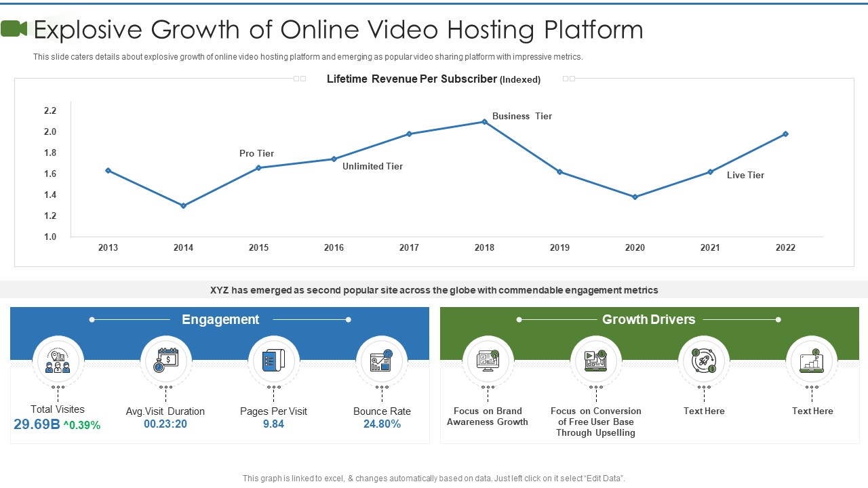Click the green video camera icon
The height and width of the screenshot is (488, 868).
coord(14,28)
